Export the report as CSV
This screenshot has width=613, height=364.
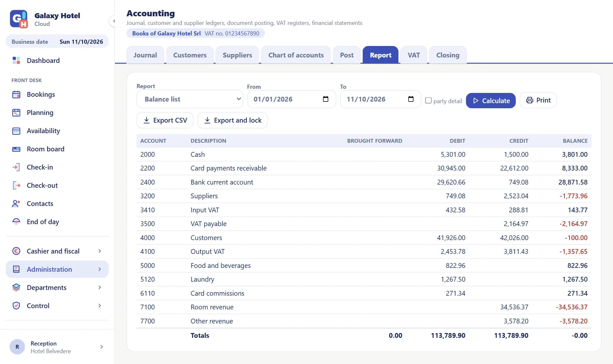165,120
